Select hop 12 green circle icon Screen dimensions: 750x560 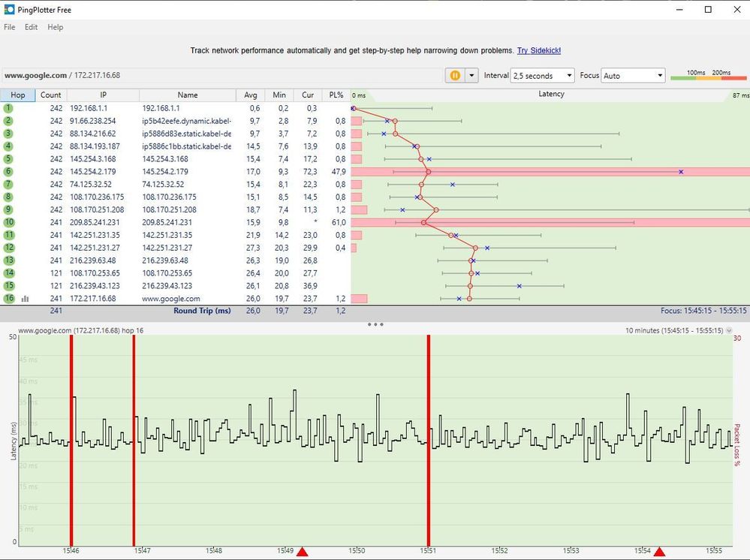(x=8, y=248)
